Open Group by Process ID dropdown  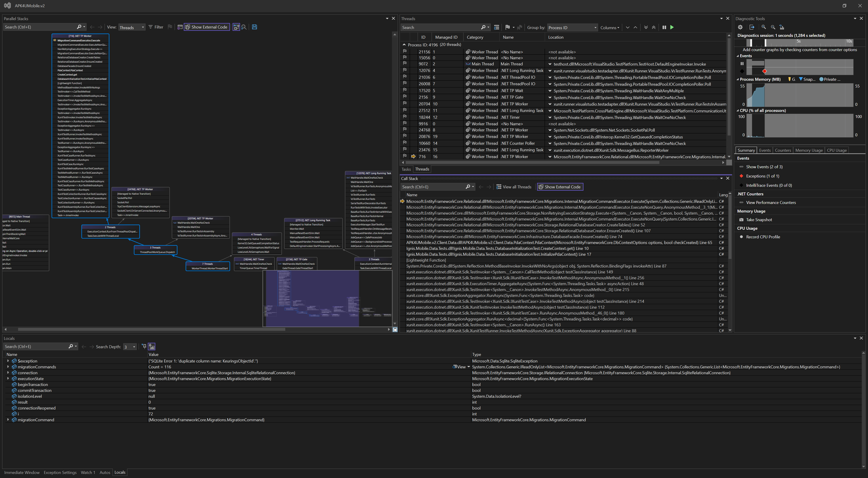pyautogui.click(x=572, y=28)
